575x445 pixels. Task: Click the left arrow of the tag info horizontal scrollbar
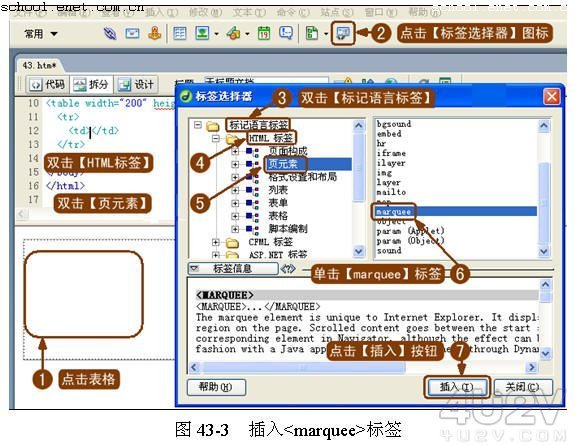point(195,367)
